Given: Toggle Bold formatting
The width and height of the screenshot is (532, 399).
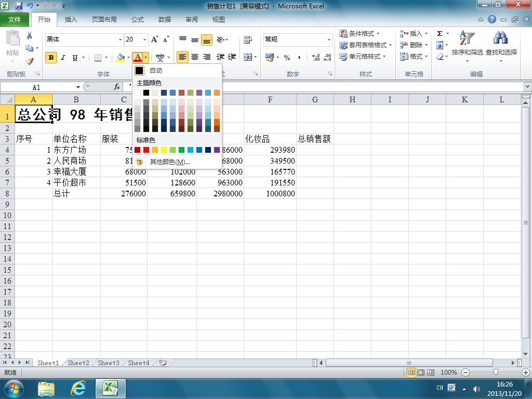Looking at the screenshot, I should pos(51,57).
